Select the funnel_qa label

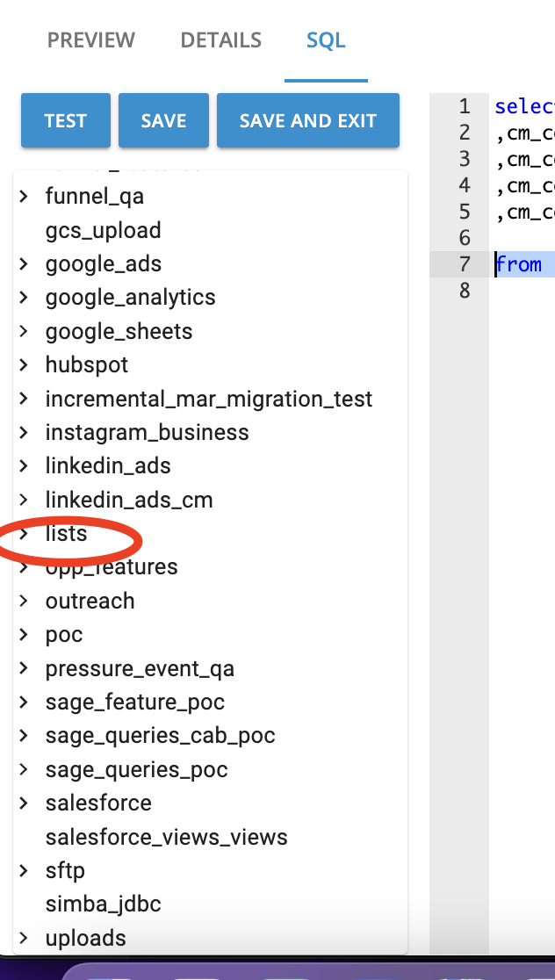(x=94, y=197)
